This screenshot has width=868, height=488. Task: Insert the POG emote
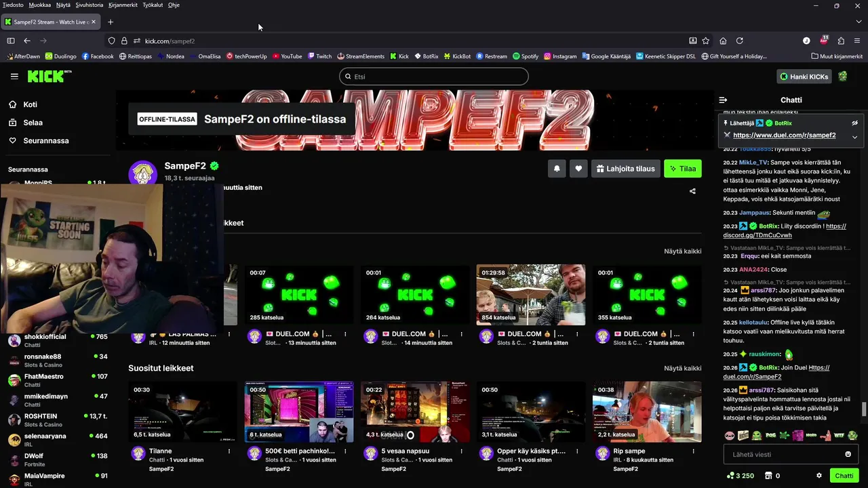coord(770,435)
